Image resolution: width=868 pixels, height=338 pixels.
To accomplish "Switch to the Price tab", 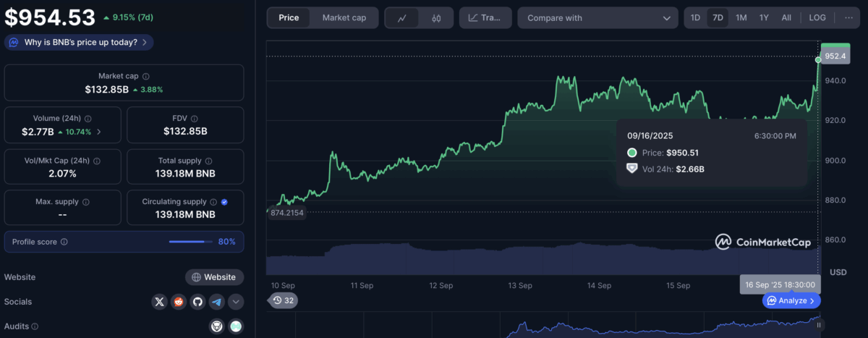I will coord(289,17).
